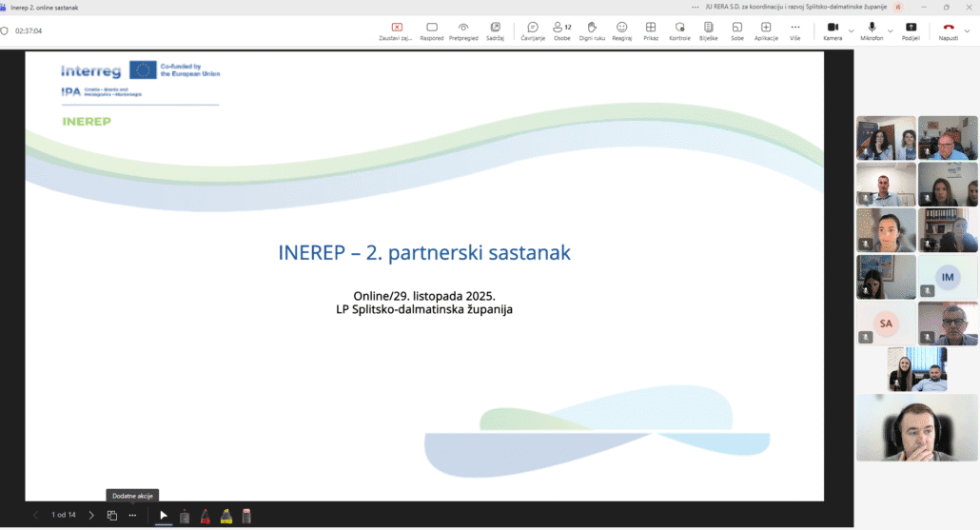Open the Prikaz view menu
This screenshot has width=980, height=530.
[651, 30]
